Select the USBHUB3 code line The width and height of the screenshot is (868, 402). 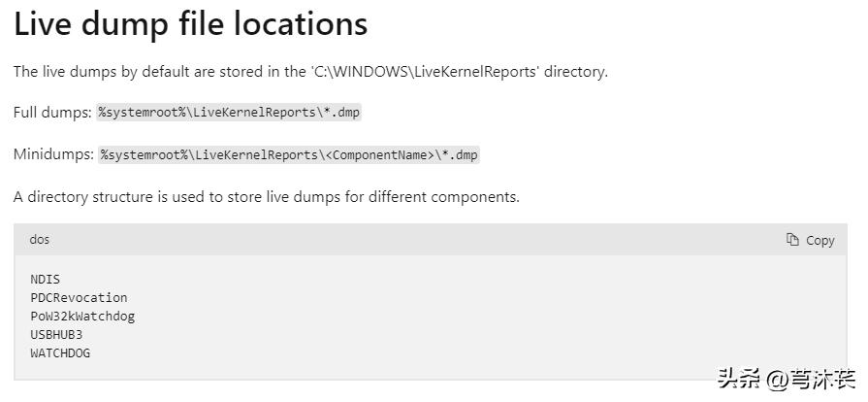pyautogui.click(x=56, y=334)
